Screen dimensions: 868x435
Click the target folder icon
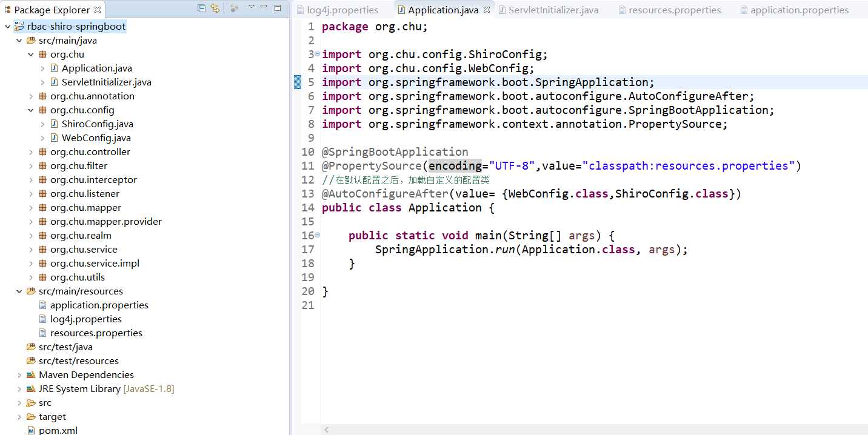pos(31,417)
